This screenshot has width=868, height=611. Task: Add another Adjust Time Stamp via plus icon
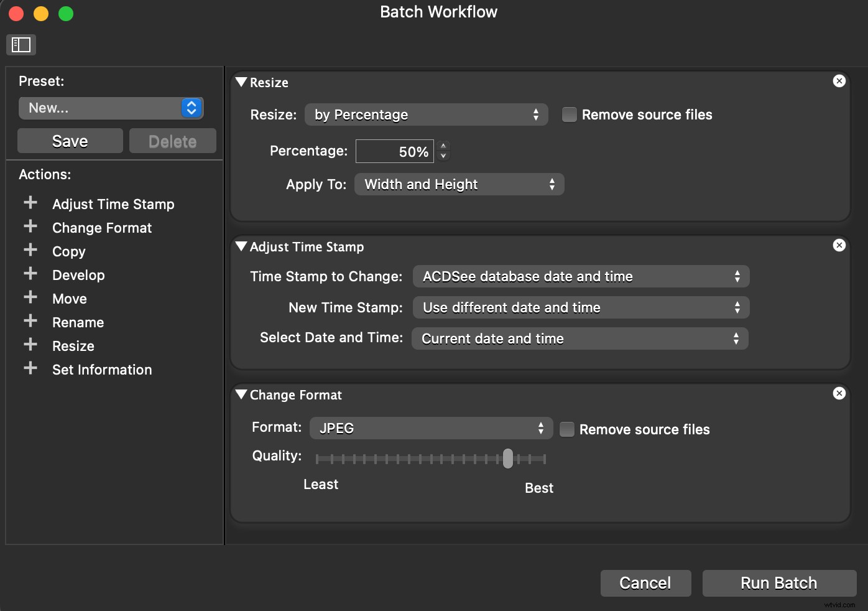click(x=30, y=203)
